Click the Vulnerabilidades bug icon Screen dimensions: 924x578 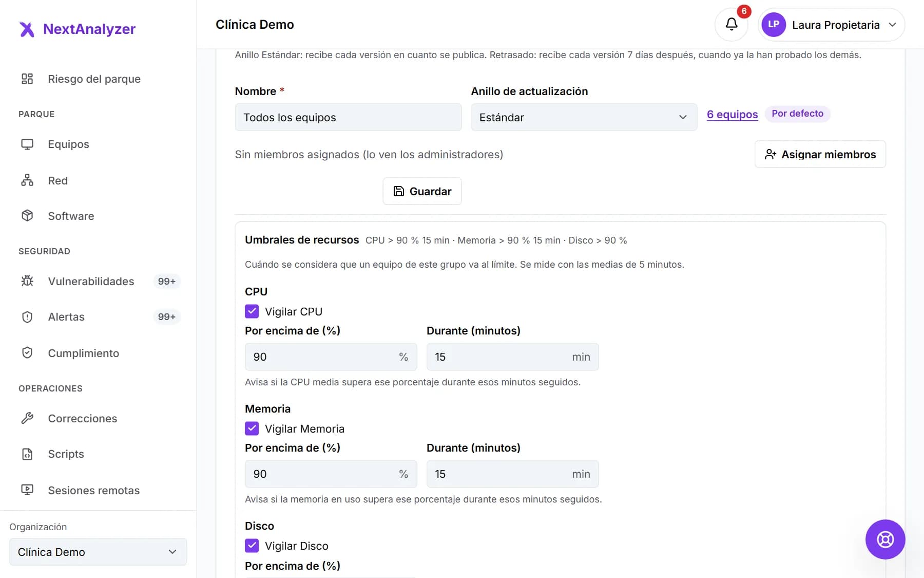(27, 281)
